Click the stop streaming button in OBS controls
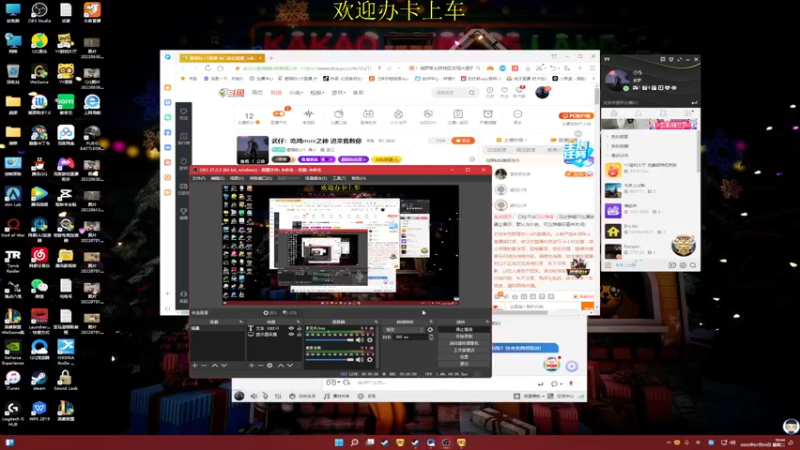 tap(464, 330)
